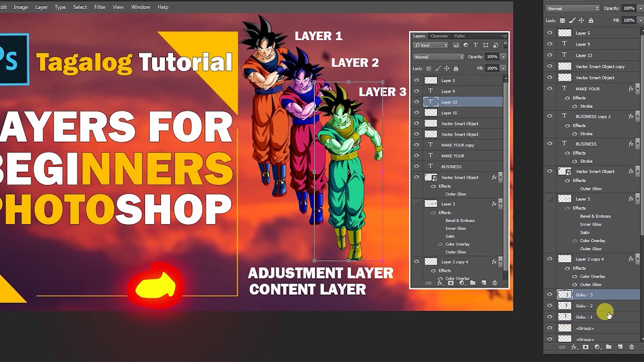This screenshot has height=362, width=644.
Task: Click the T icon of the MAKE YOUR layer
Action: [565, 88]
